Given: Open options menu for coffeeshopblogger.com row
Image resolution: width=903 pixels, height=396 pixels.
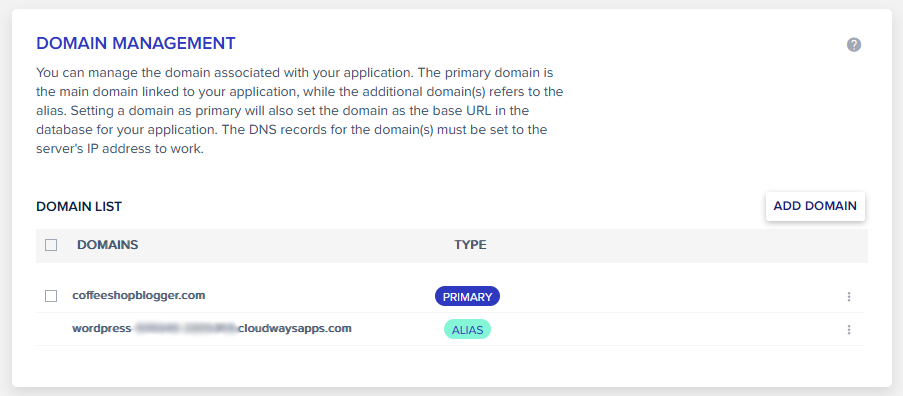Looking at the screenshot, I should point(848,296).
